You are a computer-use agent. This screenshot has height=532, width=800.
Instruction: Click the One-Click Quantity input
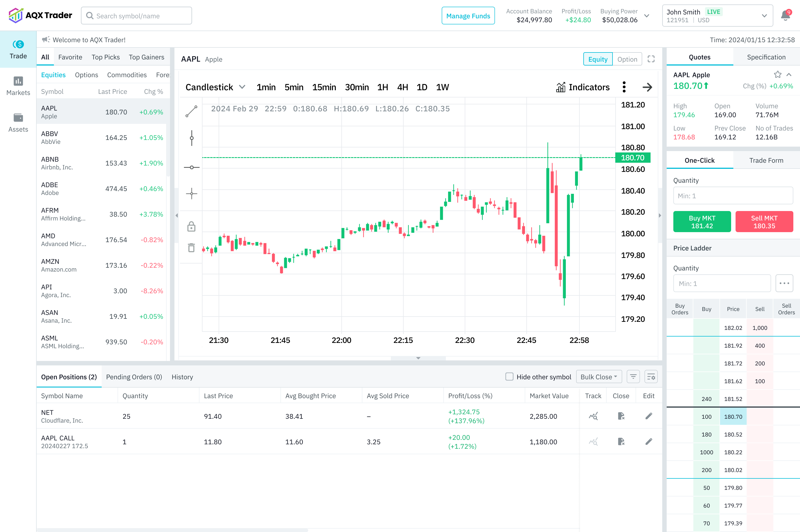pyautogui.click(x=733, y=195)
